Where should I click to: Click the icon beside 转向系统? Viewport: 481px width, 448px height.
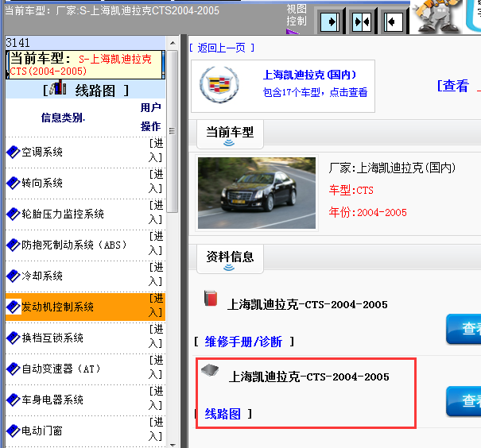tap(14, 183)
